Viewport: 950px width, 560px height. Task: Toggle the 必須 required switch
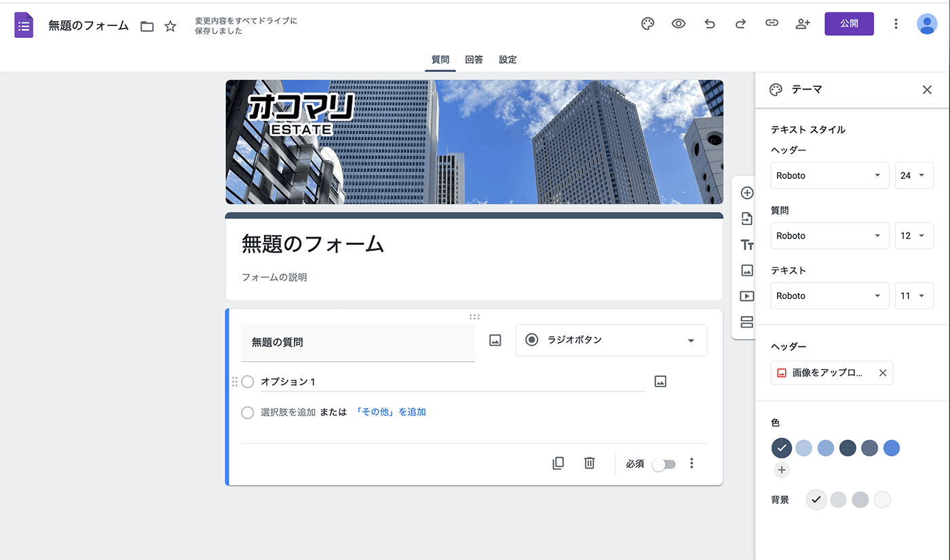pos(664,464)
